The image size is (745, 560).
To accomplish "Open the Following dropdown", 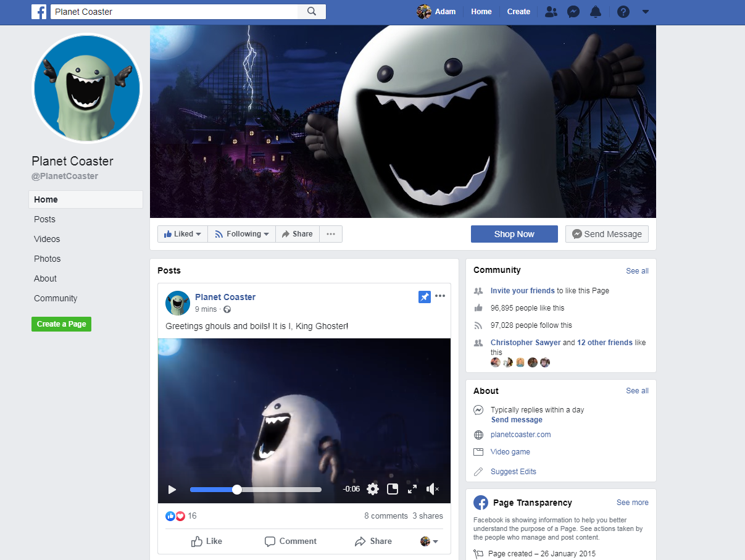I will 241,234.
